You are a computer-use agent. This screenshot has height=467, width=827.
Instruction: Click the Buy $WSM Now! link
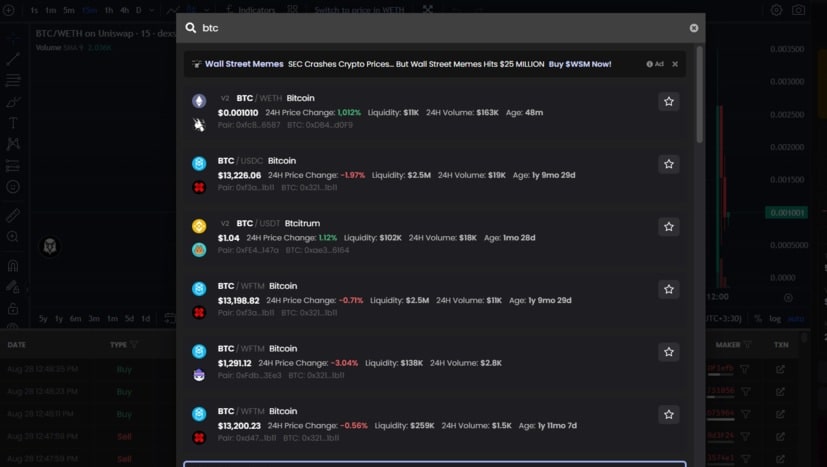click(580, 64)
